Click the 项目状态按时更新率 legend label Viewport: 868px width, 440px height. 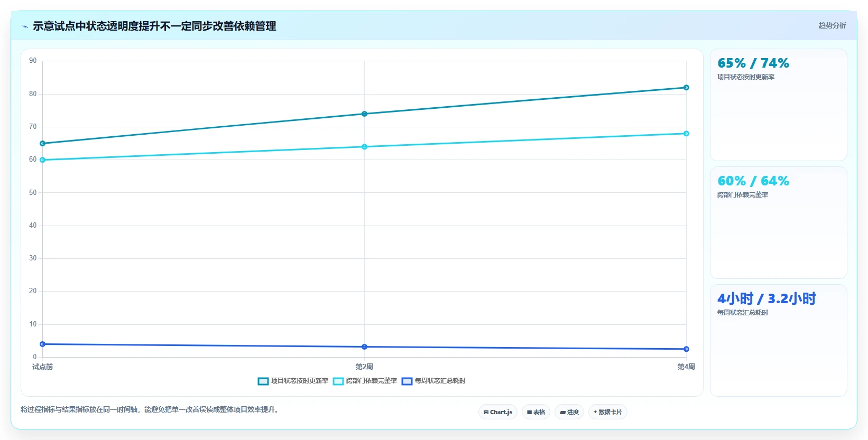[300, 381]
